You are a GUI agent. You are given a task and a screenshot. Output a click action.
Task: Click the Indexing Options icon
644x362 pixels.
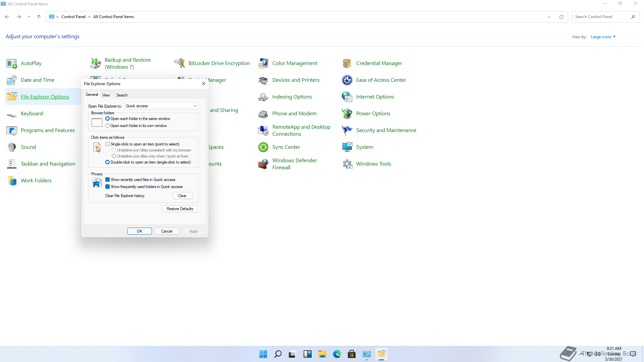pyautogui.click(x=263, y=97)
